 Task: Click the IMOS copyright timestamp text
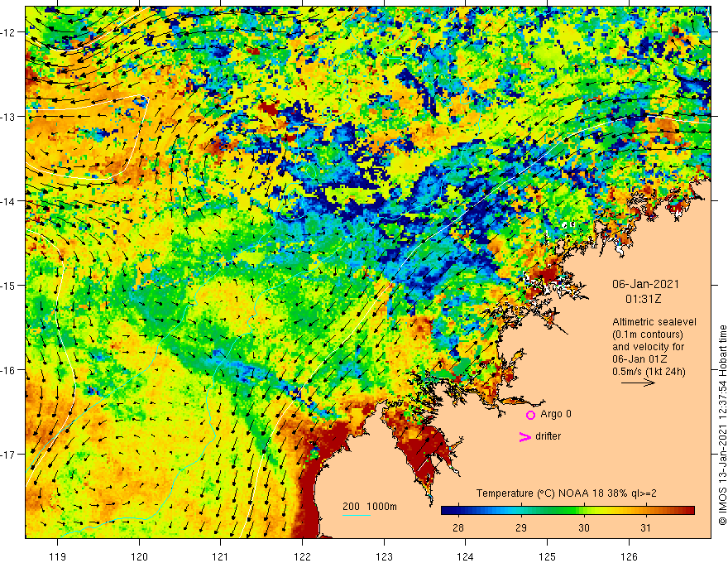tap(722, 425)
